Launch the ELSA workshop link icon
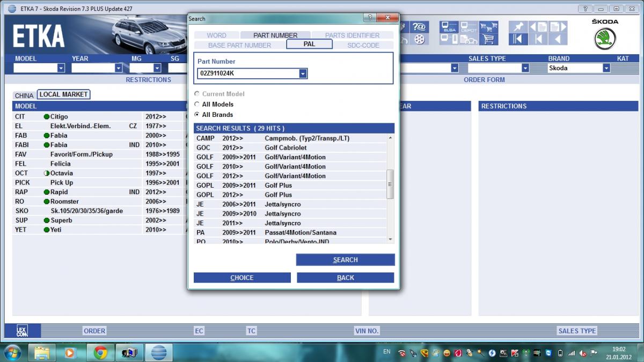Screen dimensions: 644x362 [450, 27]
